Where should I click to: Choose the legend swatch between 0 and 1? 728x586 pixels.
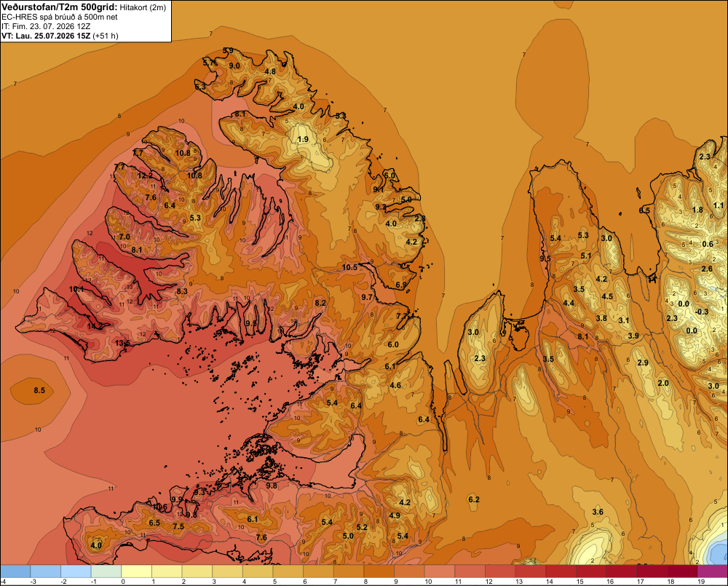click(x=137, y=571)
